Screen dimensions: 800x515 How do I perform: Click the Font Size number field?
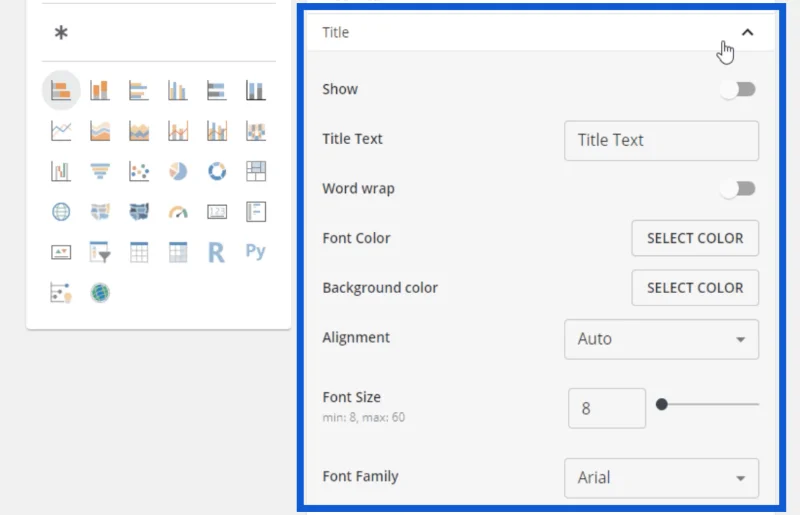607,408
